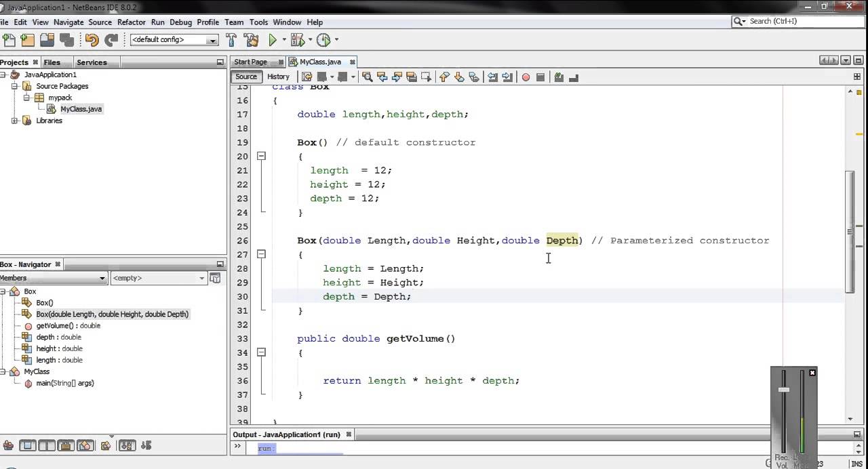The height and width of the screenshot is (469, 868).
Task: Open the Refactor menu
Action: pyautogui.click(x=132, y=22)
